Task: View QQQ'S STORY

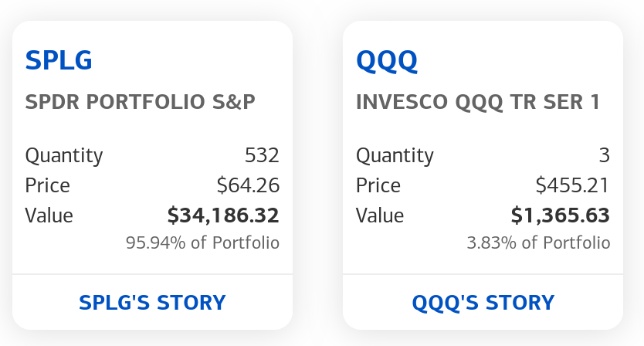Action: (x=483, y=302)
